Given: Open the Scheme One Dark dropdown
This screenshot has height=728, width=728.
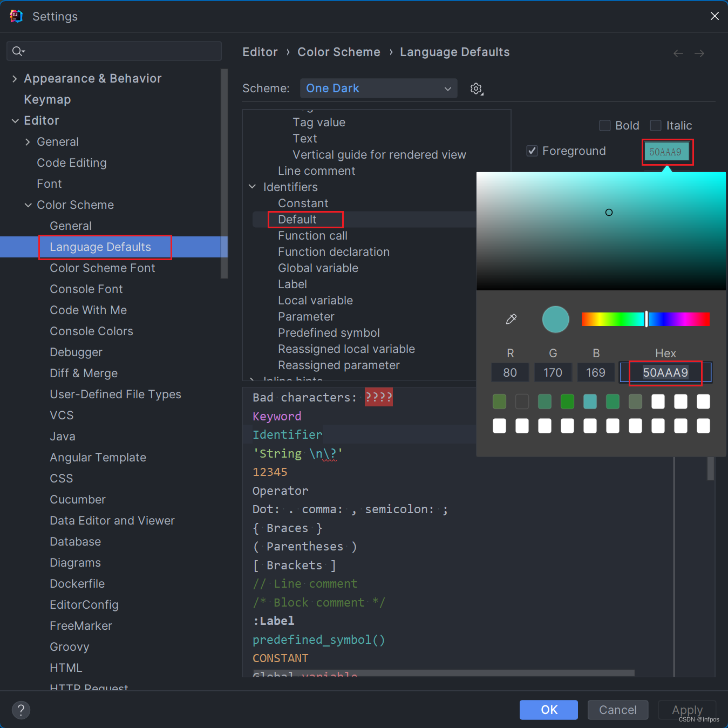Looking at the screenshot, I should coord(378,89).
